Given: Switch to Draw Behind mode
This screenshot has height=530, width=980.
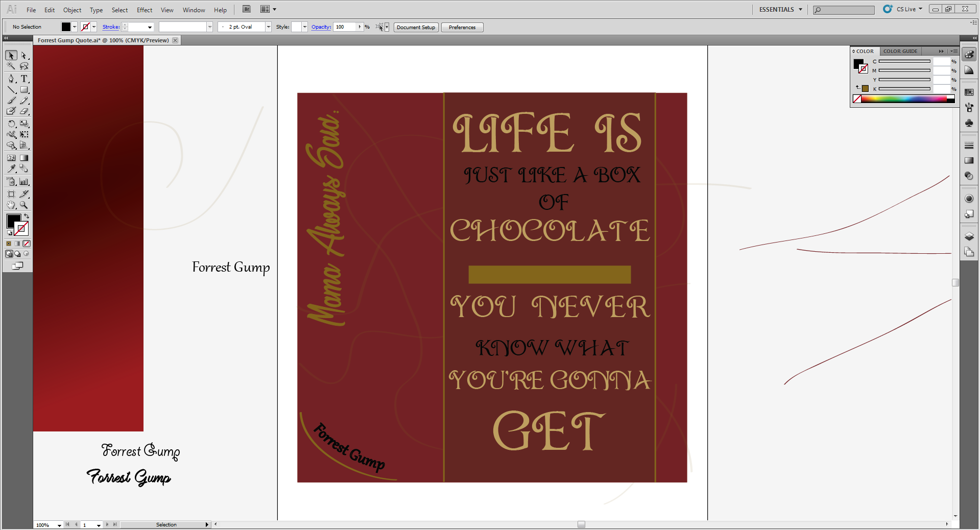Looking at the screenshot, I should [17, 254].
